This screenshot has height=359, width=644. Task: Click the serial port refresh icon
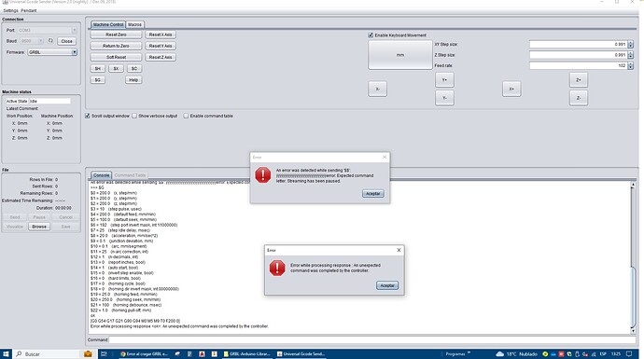[x=50, y=41]
